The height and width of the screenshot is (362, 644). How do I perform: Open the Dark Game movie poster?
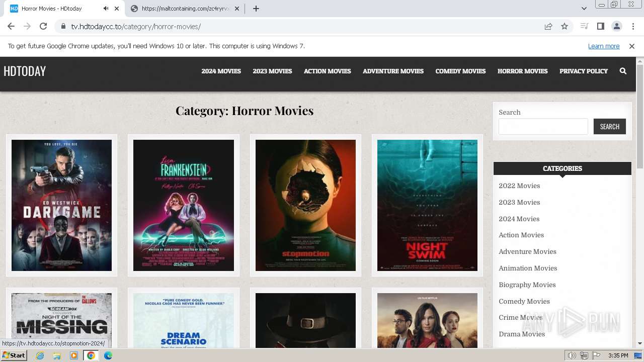click(x=61, y=205)
